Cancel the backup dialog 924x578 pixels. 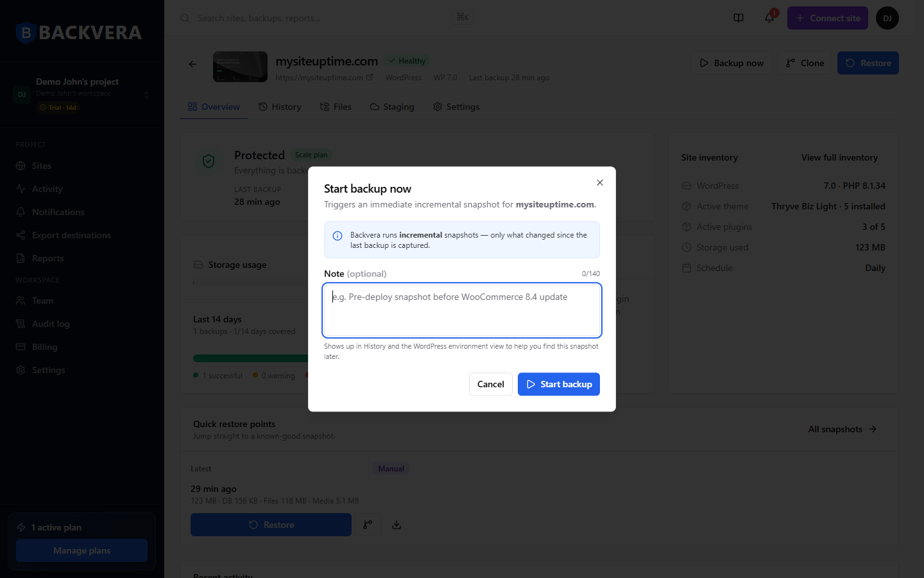491,384
